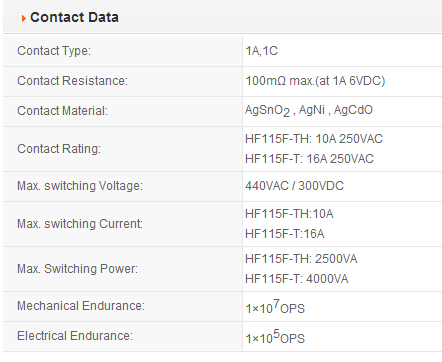Select the HF115F-TH: 10A 250VAC rating
The width and height of the screenshot is (442, 362).
314,139
